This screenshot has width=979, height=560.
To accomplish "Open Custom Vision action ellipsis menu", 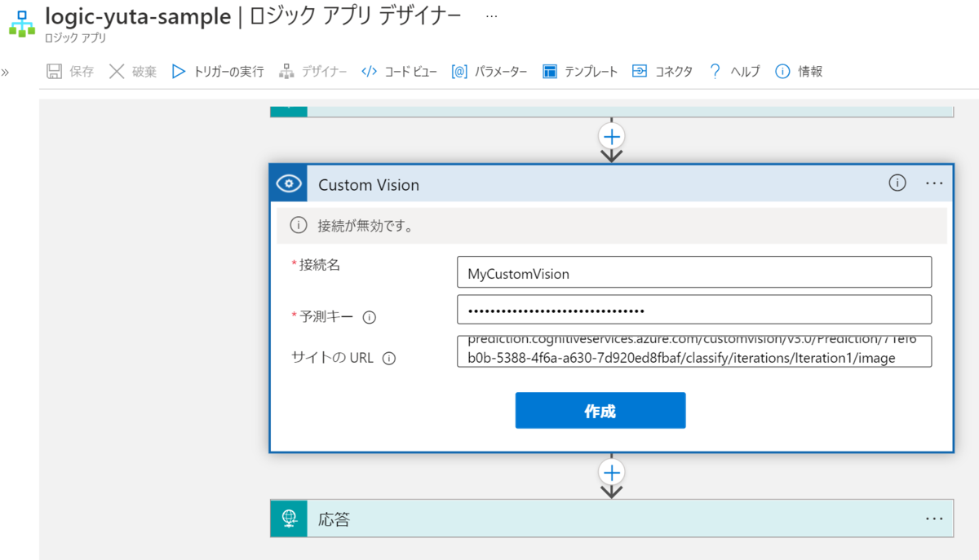I will click(x=934, y=184).
